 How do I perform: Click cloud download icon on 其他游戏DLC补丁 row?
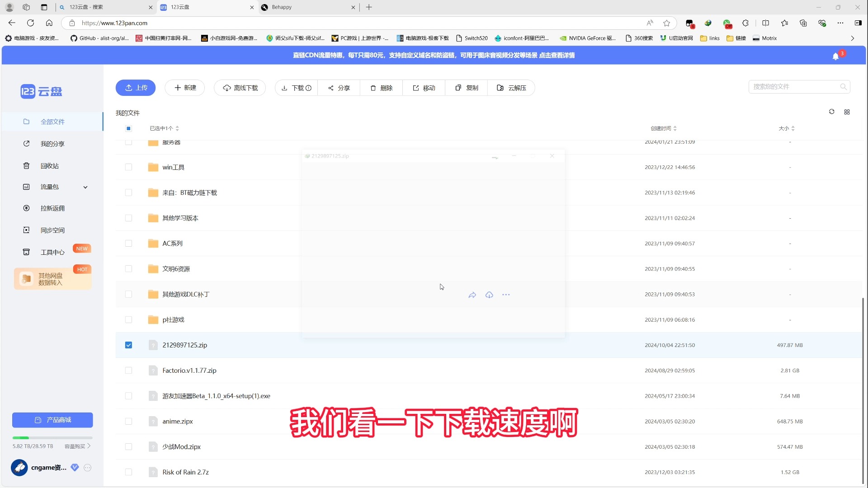(x=489, y=295)
